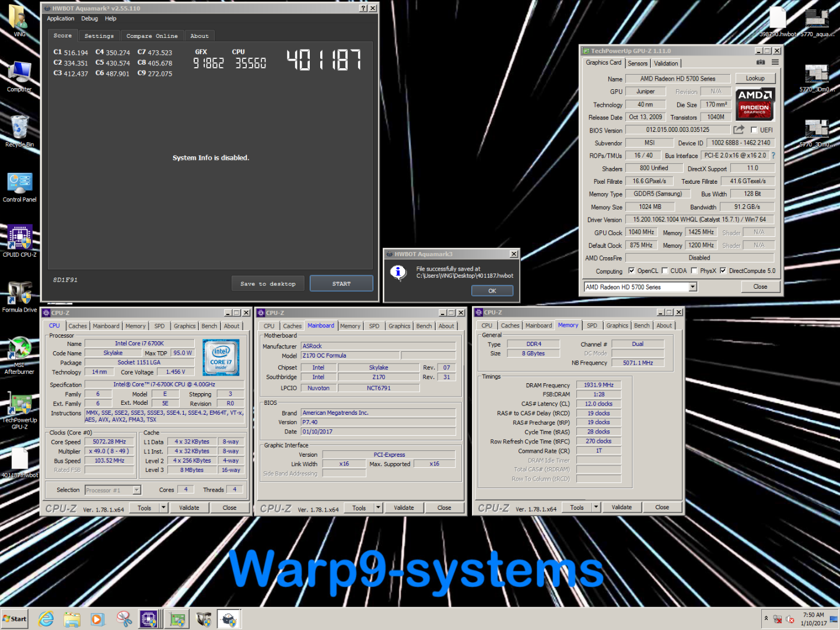The height and width of the screenshot is (630, 840).
Task: Toggle the CUDA checkbox in GPU-Z
Action: tap(664, 271)
